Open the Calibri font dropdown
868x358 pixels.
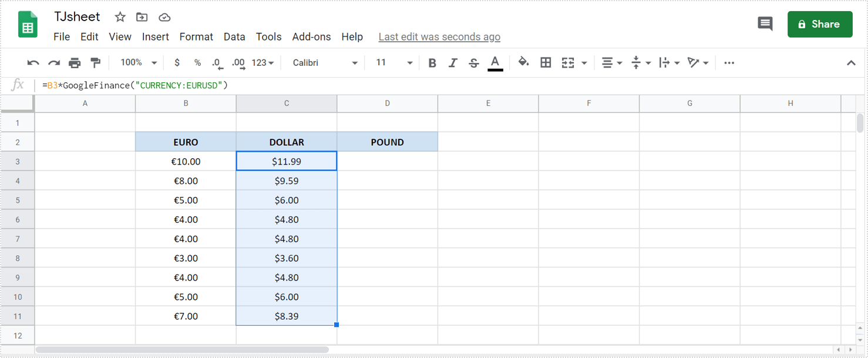click(x=325, y=63)
